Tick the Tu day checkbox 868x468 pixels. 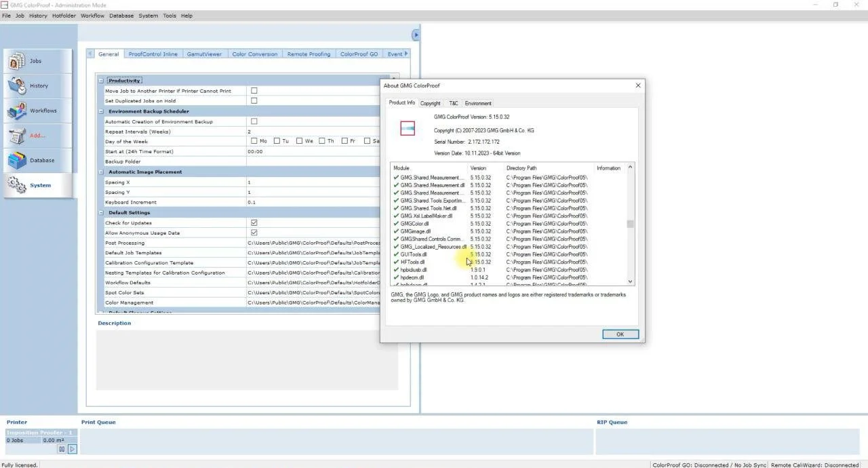[277, 141]
